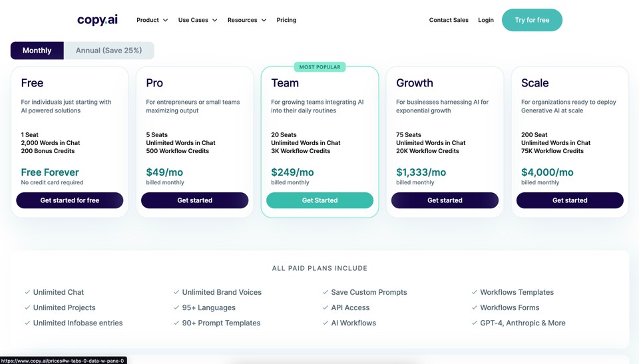Click the checkmark beside 95+ Languages
The height and width of the screenshot is (364, 639).
(x=176, y=307)
